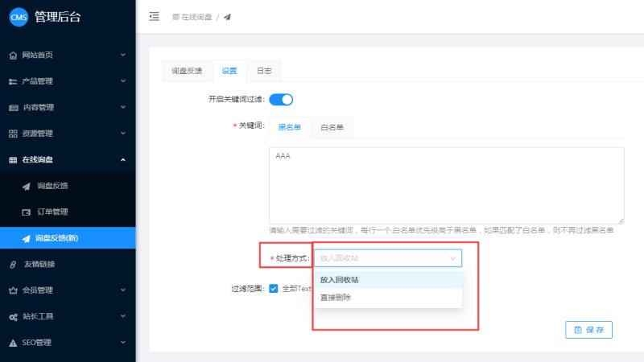Click the 友情链接 link icon
This screenshot has width=644, height=362.
13,264
